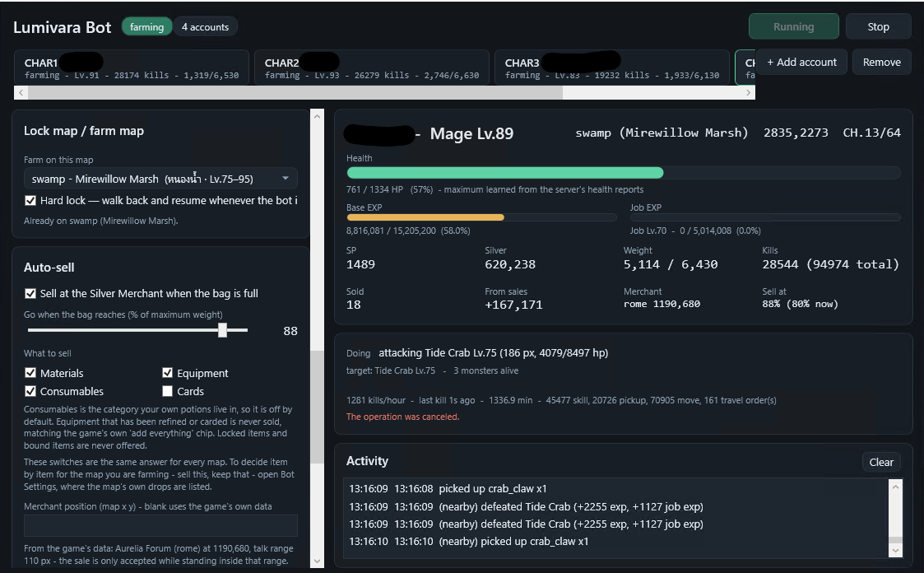Toggle Sell at the Silver Merchant checkbox
This screenshot has width=924, height=573.
coord(30,293)
